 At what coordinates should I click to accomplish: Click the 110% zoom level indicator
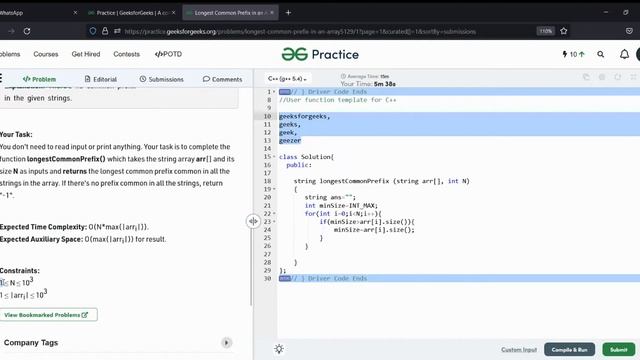(x=546, y=31)
